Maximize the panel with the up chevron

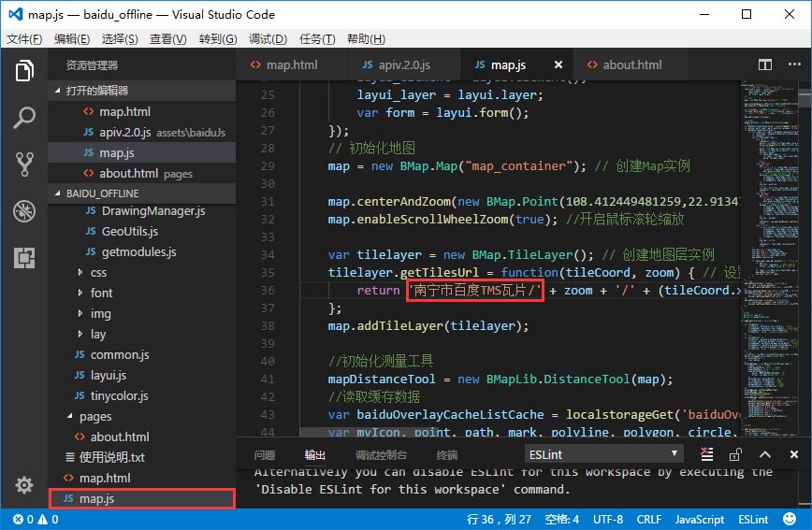click(764, 455)
